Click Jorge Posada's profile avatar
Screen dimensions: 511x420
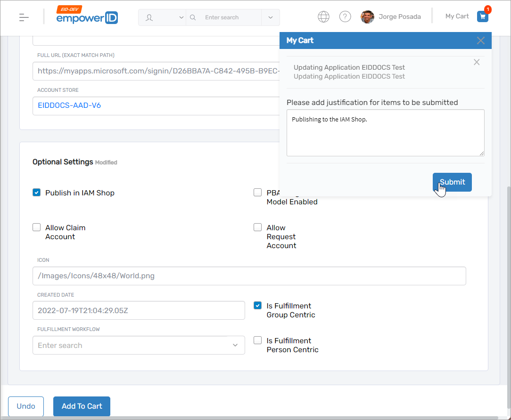(x=367, y=17)
